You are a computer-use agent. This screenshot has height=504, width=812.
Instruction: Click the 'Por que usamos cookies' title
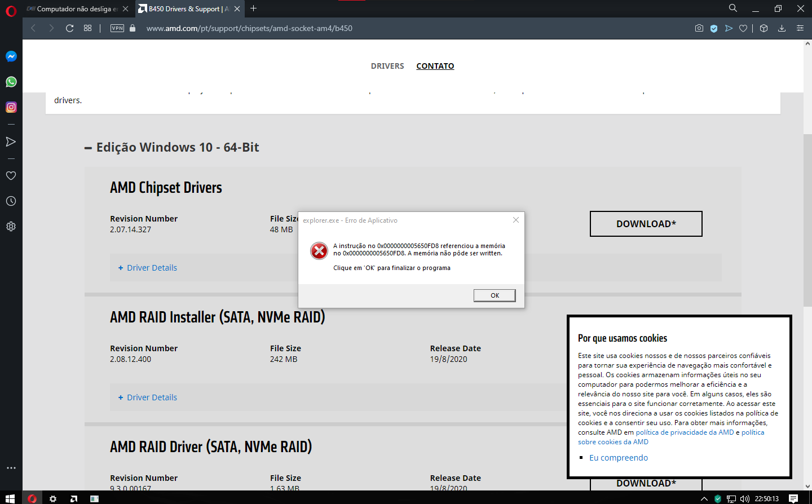click(623, 338)
